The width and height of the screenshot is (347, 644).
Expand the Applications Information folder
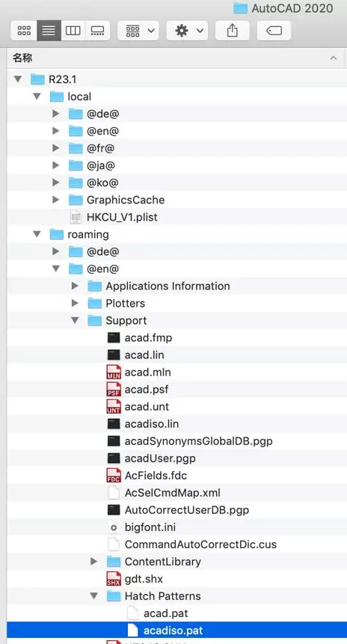click(75, 286)
